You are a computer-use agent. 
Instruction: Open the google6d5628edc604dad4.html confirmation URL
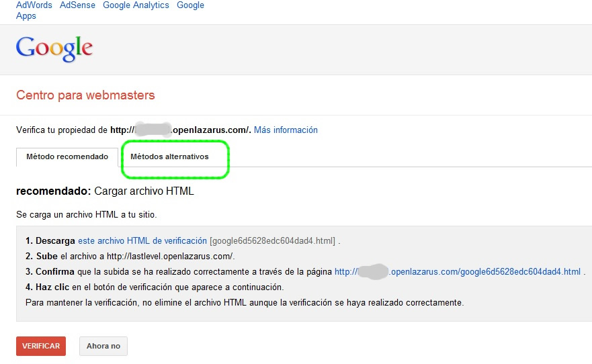pos(458,272)
